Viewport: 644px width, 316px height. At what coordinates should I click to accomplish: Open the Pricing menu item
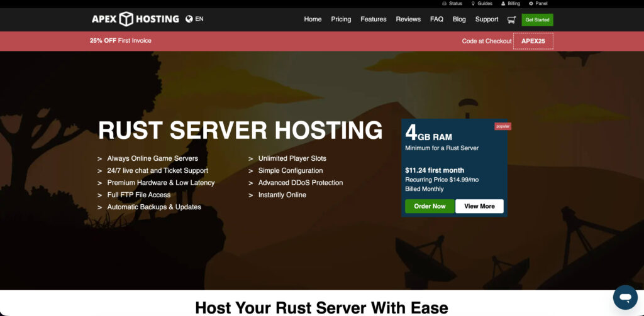tap(341, 19)
